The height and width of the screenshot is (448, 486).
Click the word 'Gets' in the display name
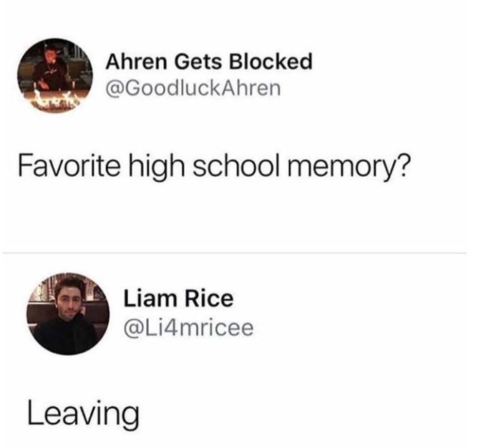pos(198,62)
